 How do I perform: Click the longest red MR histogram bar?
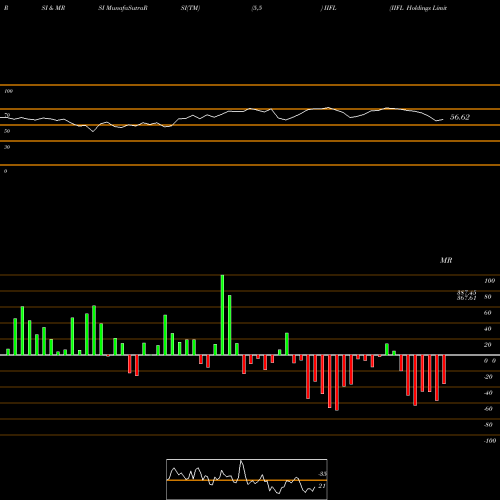pyautogui.click(x=337, y=383)
